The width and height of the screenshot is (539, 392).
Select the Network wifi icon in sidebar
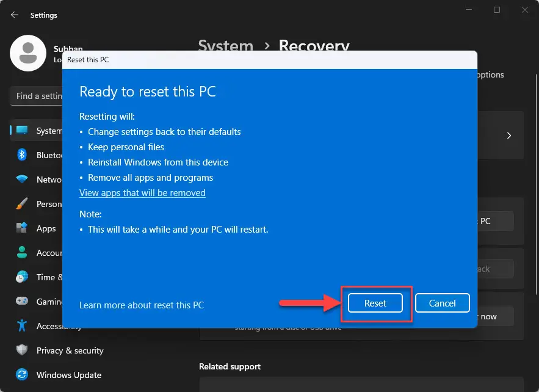(22, 179)
